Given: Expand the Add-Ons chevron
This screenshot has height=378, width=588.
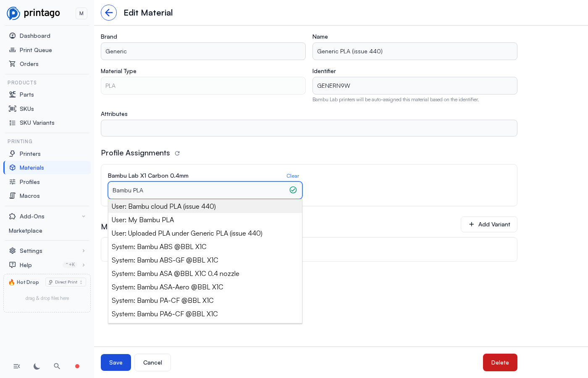Looking at the screenshot, I should pyautogui.click(x=84, y=216).
